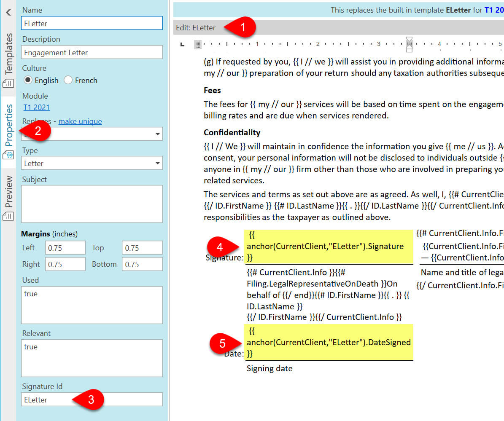Click the T1 20 link in banner

pos(494,10)
